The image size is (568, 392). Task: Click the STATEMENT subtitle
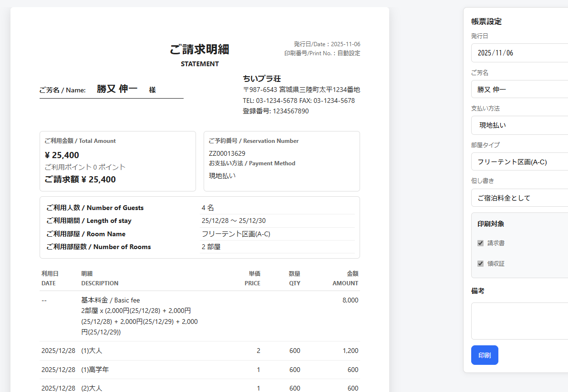tap(200, 64)
